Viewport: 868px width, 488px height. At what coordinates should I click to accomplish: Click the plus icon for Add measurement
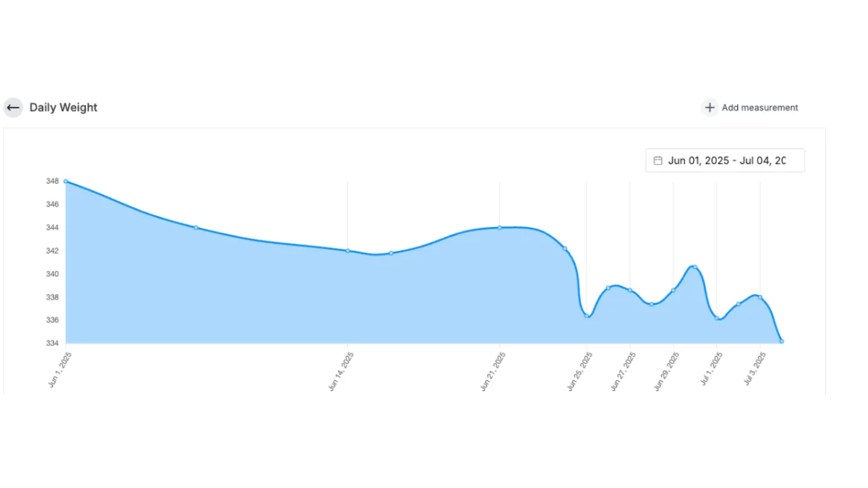click(710, 108)
